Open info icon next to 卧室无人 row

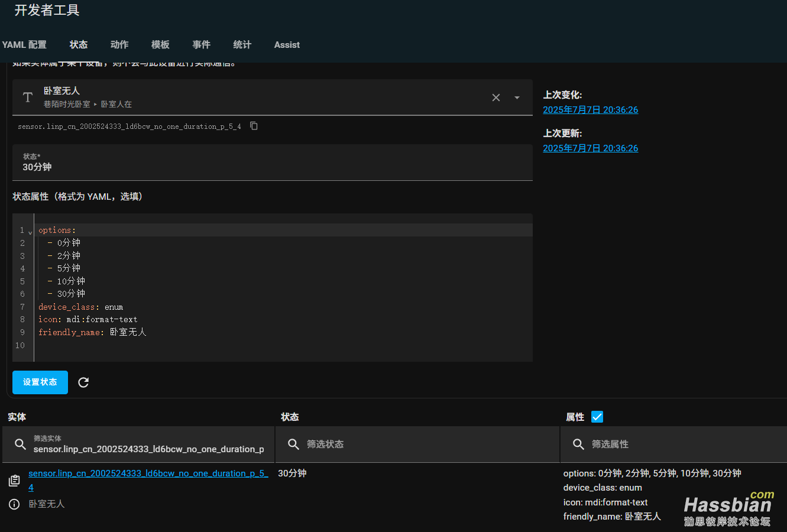pyautogui.click(x=14, y=504)
